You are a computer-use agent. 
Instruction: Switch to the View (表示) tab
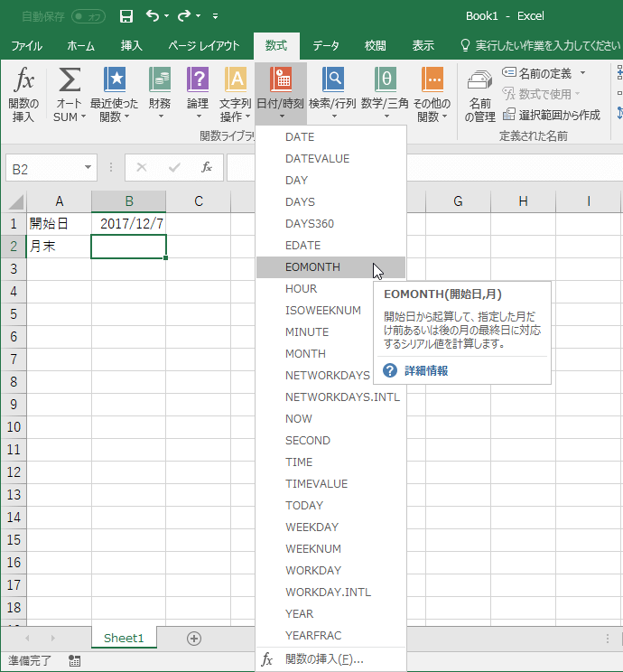tap(423, 45)
